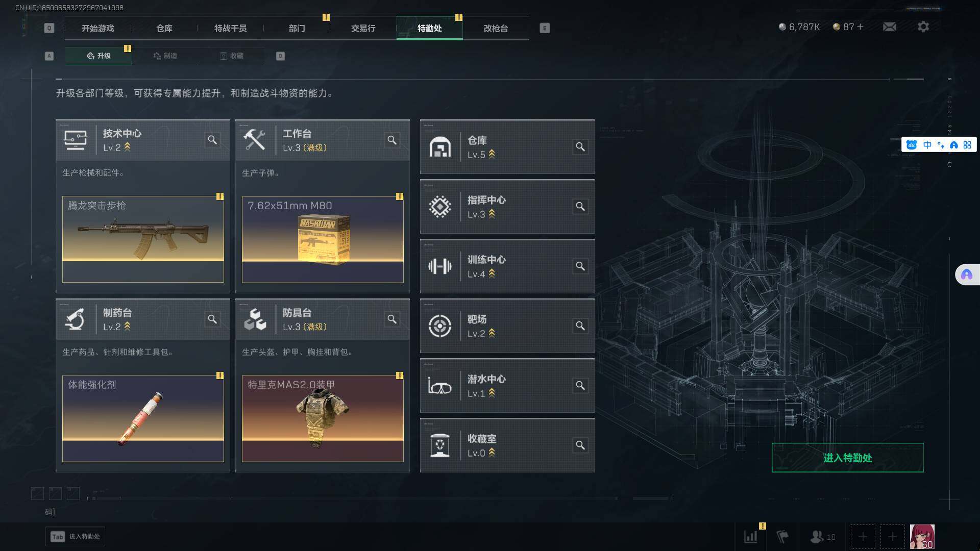Inspect 工作台 details via its magnifier icon
This screenshot has width=980, height=551.
(x=392, y=140)
